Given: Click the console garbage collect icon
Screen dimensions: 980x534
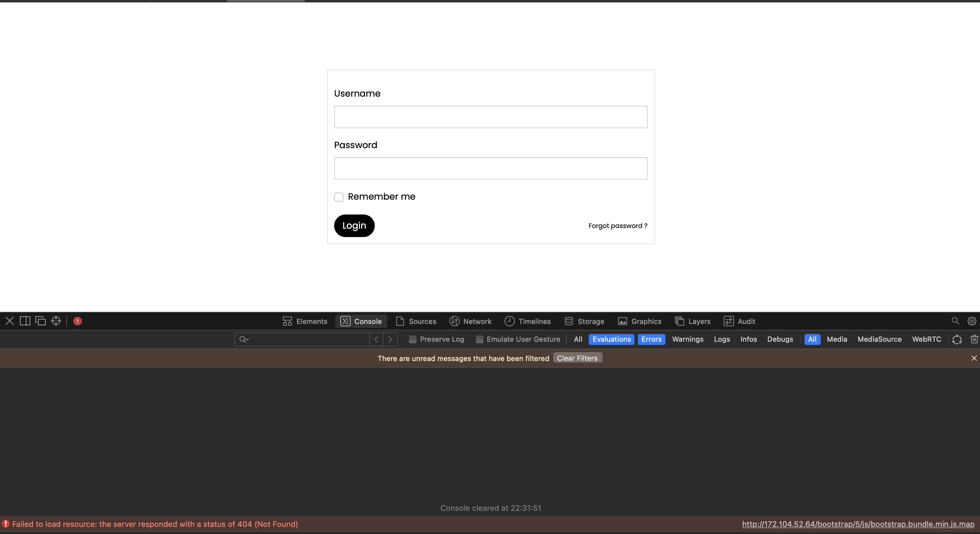Looking at the screenshot, I should 957,339.
